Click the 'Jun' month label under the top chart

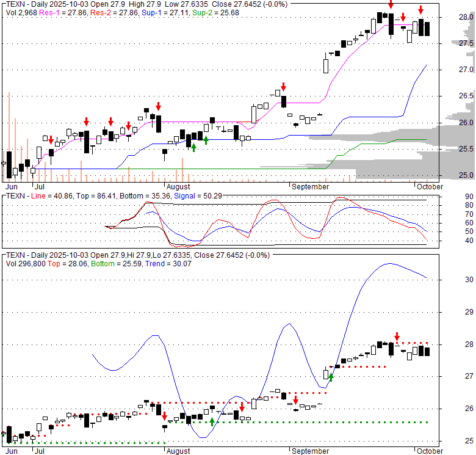click(x=12, y=187)
